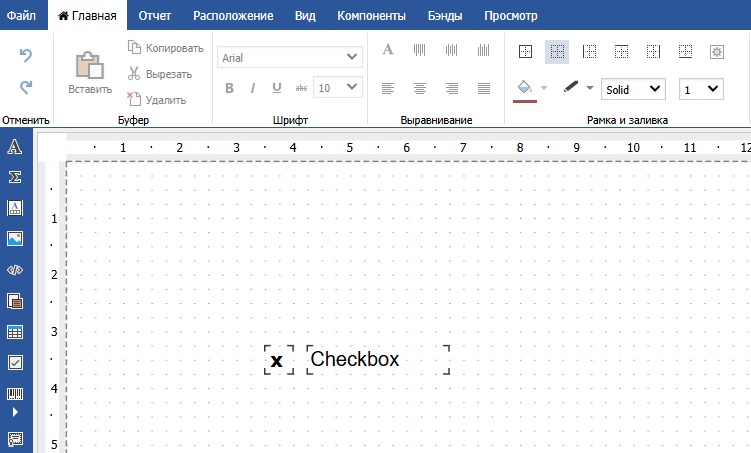Select the Checkbox component tool in sidebar

pos(15,362)
